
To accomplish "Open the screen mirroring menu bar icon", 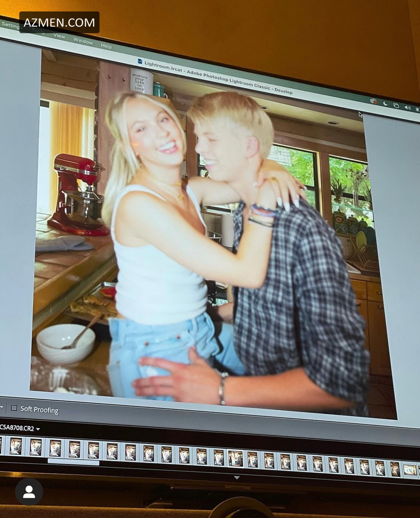I will (396, 106).
